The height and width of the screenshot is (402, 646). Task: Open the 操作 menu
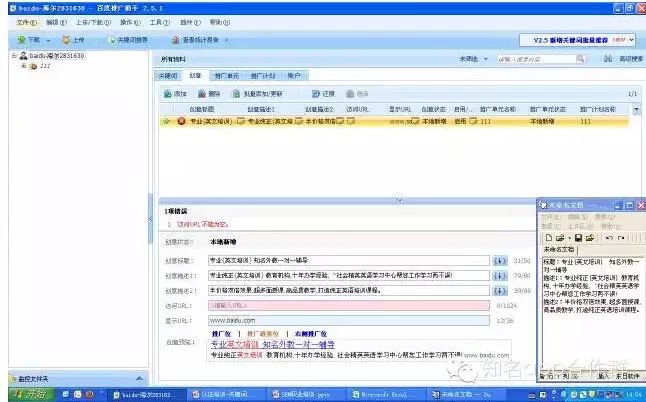[130, 22]
